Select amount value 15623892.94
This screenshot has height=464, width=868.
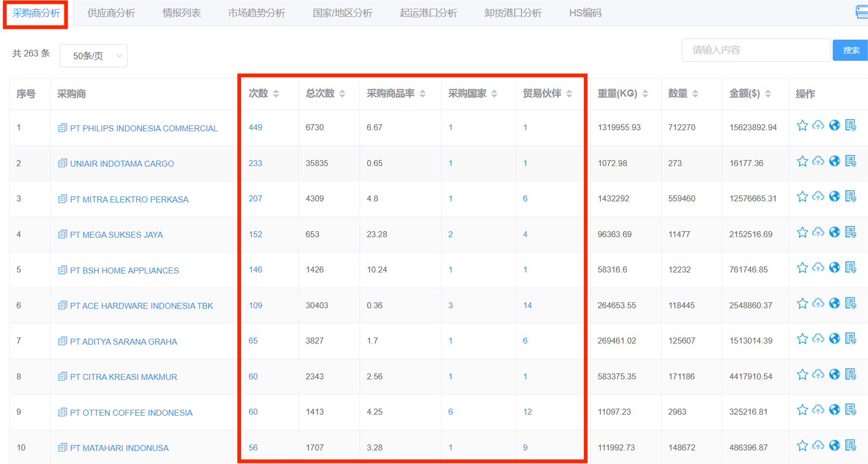[x=753, y=128]
